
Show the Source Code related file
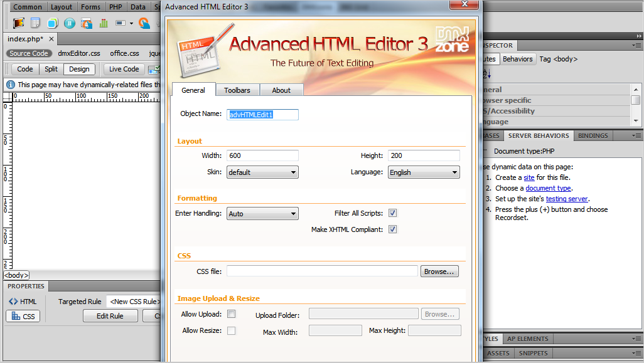(x=29, y=53)
